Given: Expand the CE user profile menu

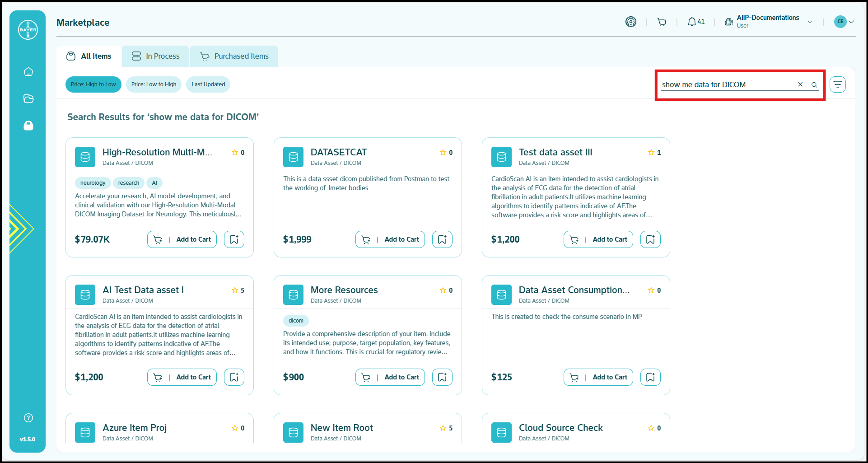Looking at the screenshot, I should tap(844, 22).
